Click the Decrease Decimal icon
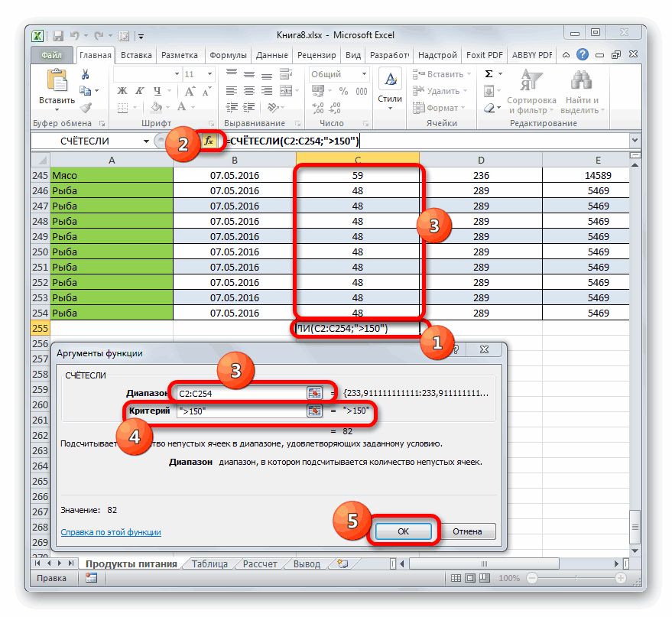672x617 pixels. click(335, 108)
